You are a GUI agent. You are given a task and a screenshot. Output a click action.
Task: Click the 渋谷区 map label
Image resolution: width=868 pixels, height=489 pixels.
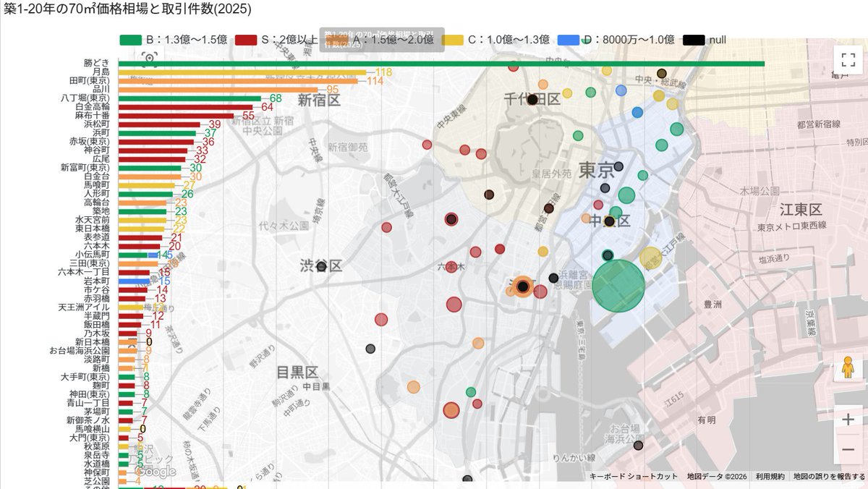(x=321, y=265)
